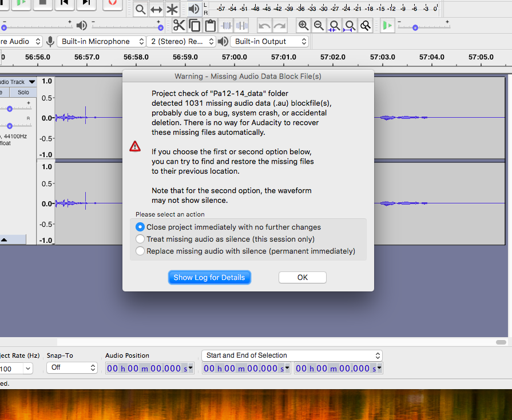Select the Zoom tool magnifier
Screen dimensions: 512x420
(140, 9)
